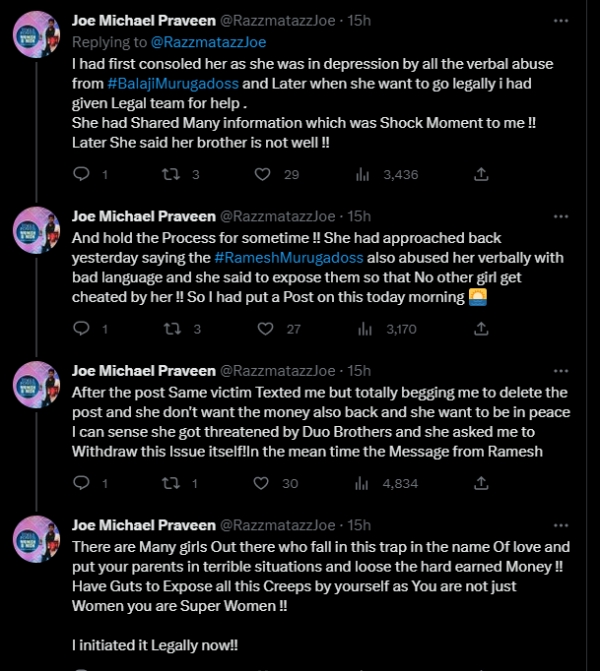
Task: Retweet the first tweet with 3 retweets
Action: (x=172, y=174)
